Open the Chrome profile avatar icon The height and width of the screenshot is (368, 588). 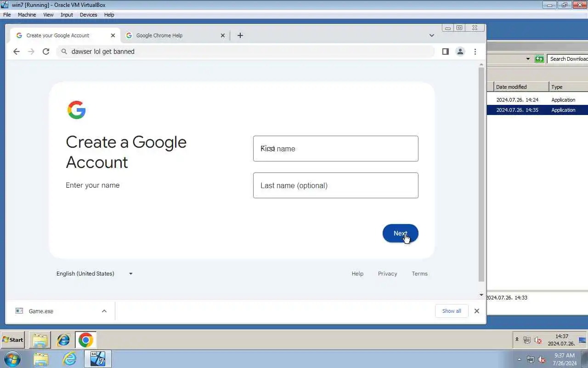coord(460,52)
